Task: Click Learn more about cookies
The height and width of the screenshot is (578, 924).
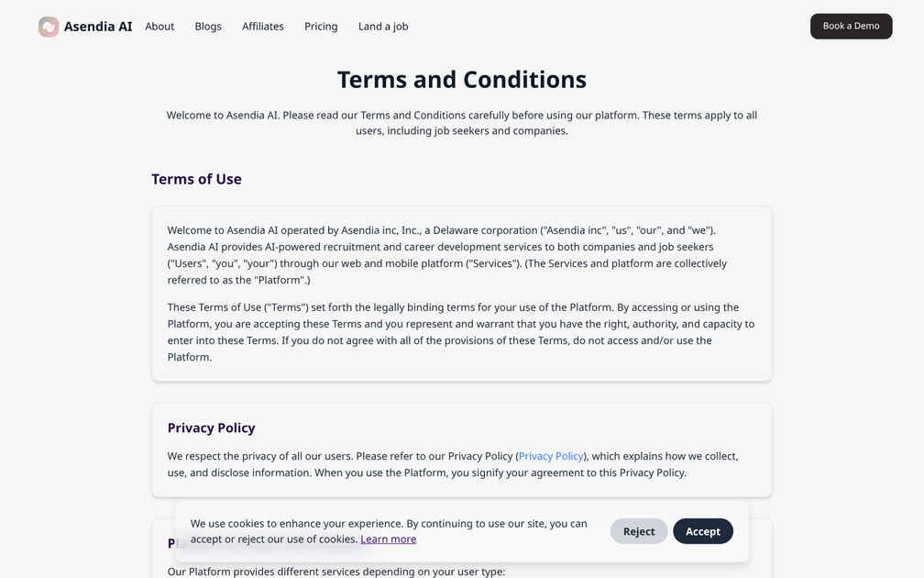Action: point(389,539)
